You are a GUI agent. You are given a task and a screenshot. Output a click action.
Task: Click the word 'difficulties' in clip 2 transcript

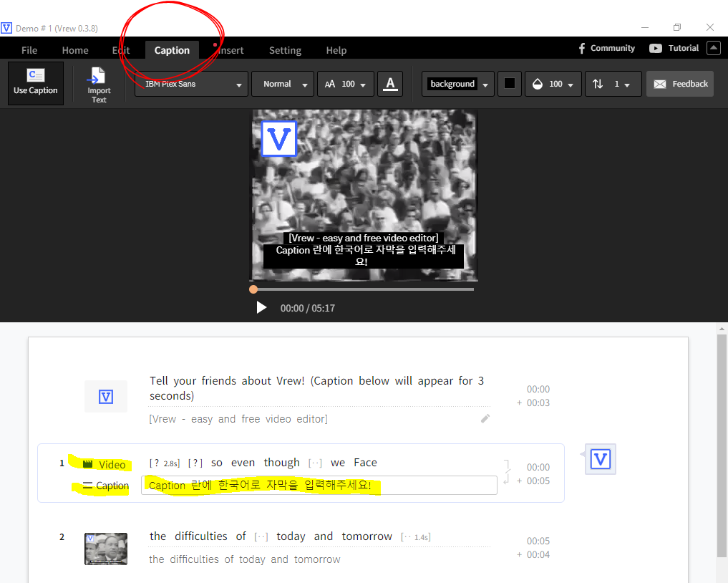(201, 536)
